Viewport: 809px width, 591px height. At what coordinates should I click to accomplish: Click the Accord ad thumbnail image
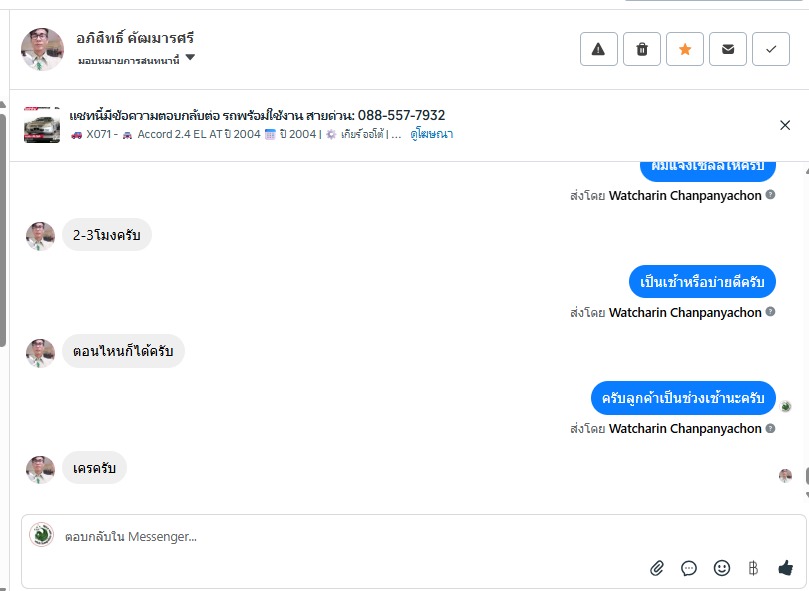pos(42,125)
